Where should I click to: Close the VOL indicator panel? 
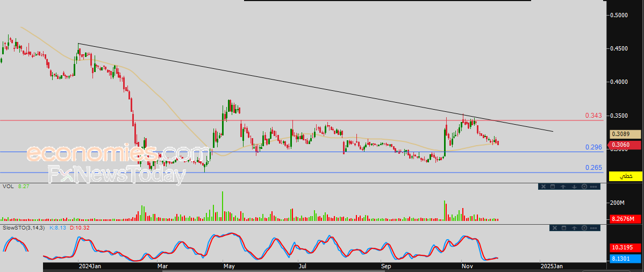coord(543,187)
